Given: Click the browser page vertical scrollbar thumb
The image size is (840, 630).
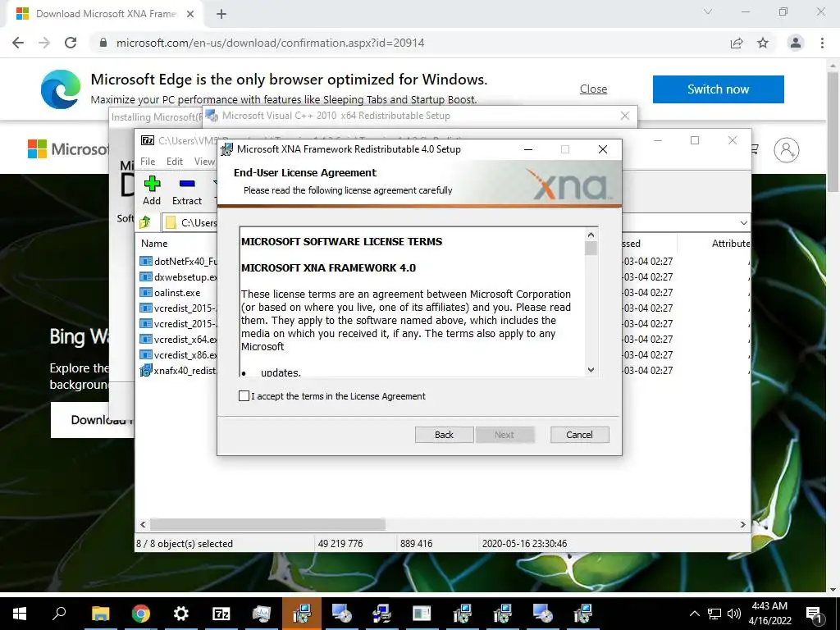Looking at the screenshot, I should coord(833,131).
